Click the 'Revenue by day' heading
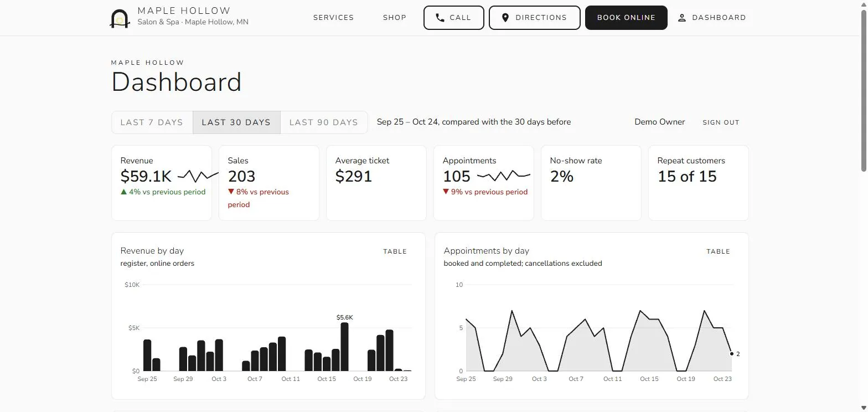The image size is (868, 412). (152, 250)
